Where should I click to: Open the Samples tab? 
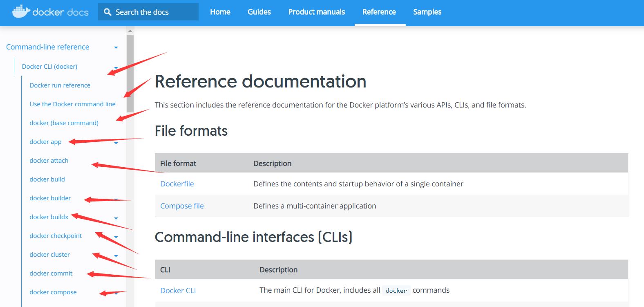click(427, 12)
